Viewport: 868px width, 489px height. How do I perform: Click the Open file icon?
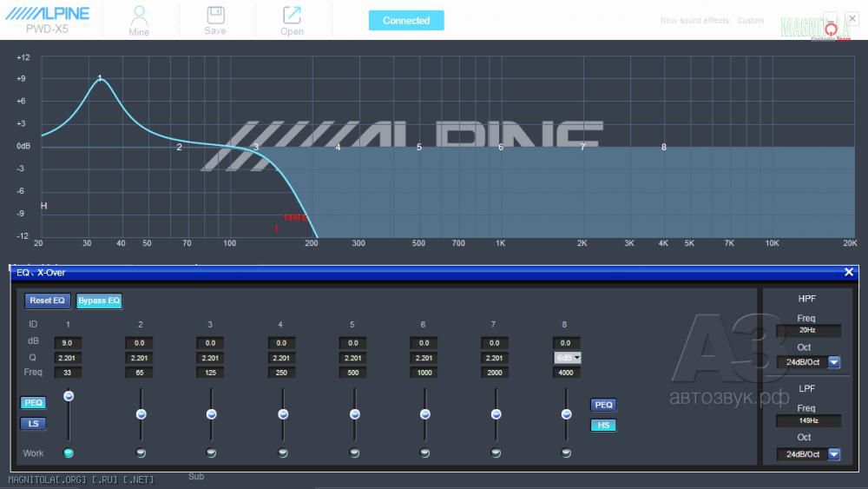(292, 21)
